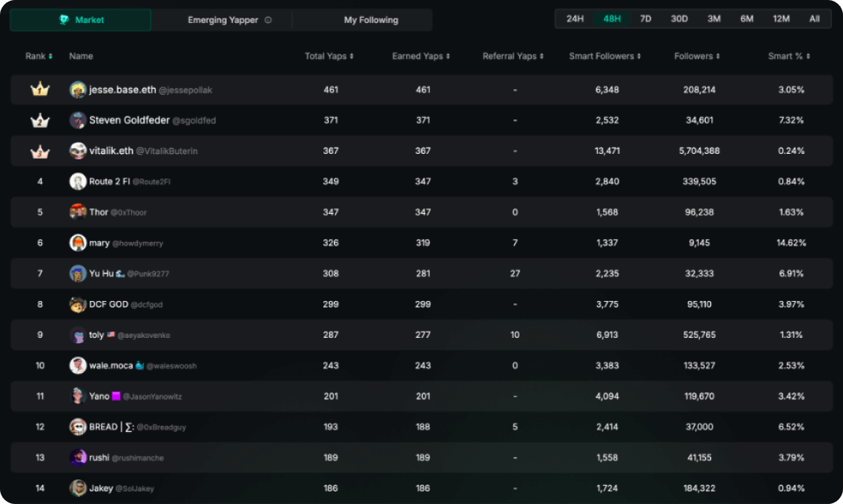Open @dcfgod handle

(147, 305)
